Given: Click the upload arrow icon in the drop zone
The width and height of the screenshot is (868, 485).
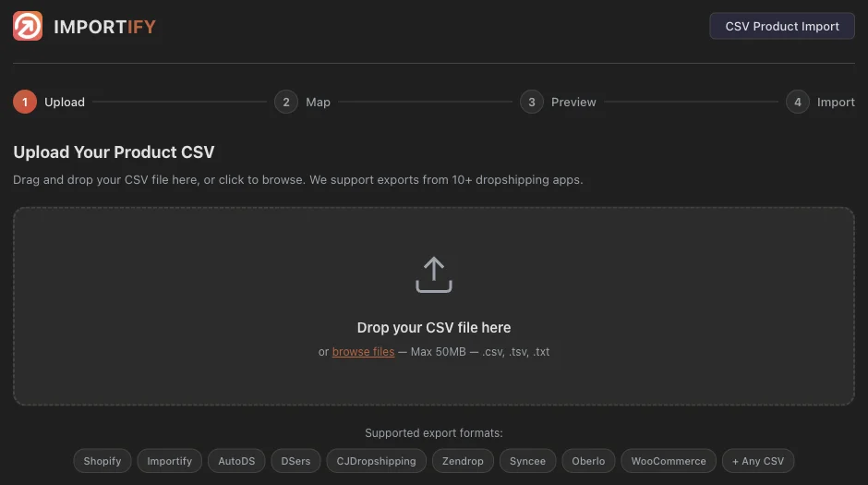Looking at the screenshot, I should click(434, 274).
